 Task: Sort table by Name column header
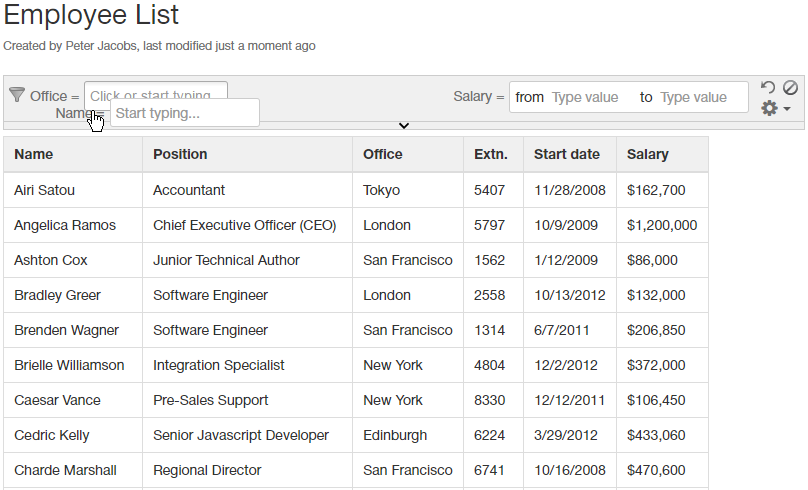(x=34, y=154)
